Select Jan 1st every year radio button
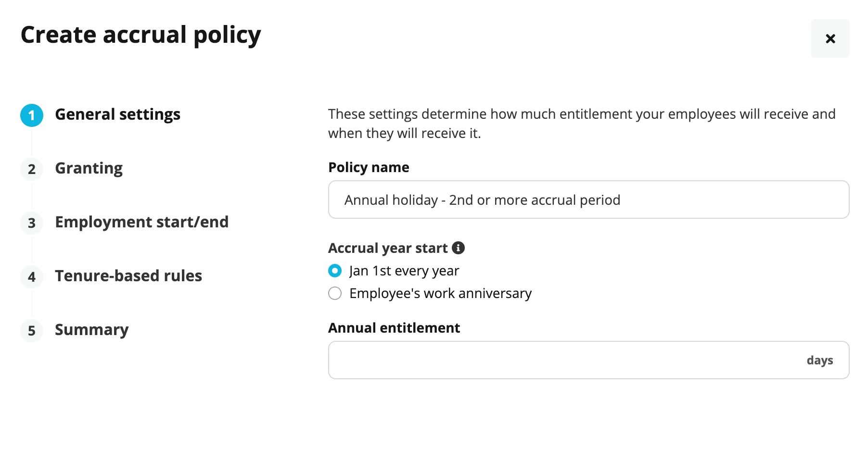Screen dimensions: 868x473 (335, 271)
